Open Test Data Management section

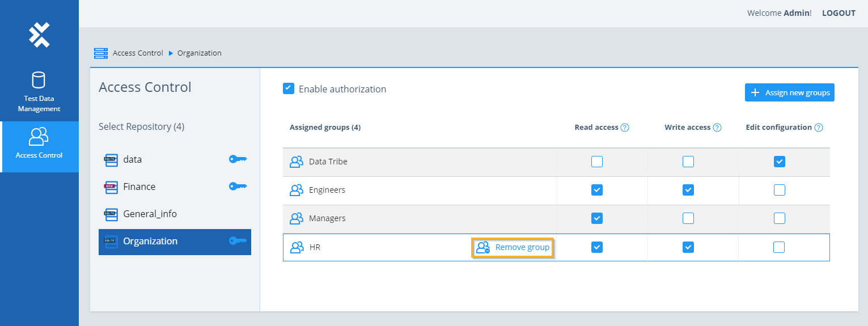(39, 92)
